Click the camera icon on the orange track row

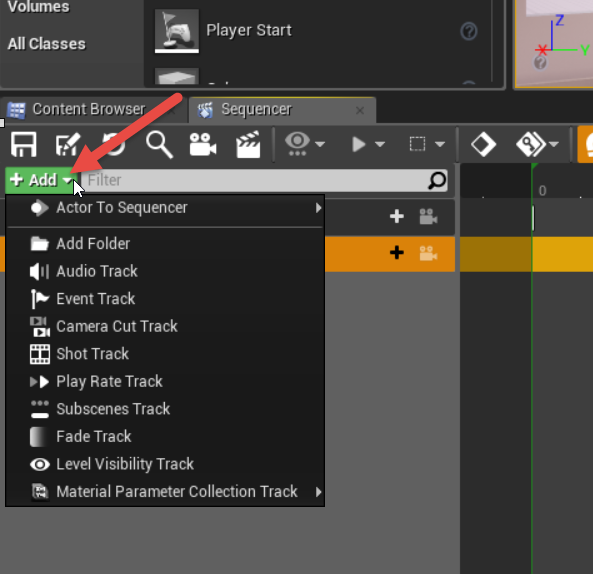428,253
